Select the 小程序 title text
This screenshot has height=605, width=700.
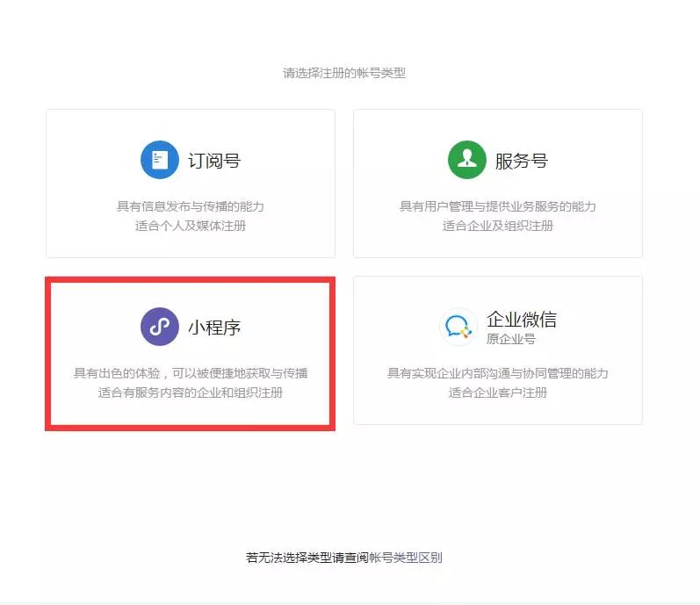214,328
